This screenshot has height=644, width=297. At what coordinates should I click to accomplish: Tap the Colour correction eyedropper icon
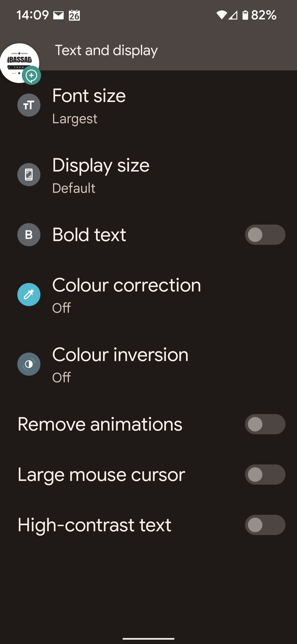click(x=29, y=295)
